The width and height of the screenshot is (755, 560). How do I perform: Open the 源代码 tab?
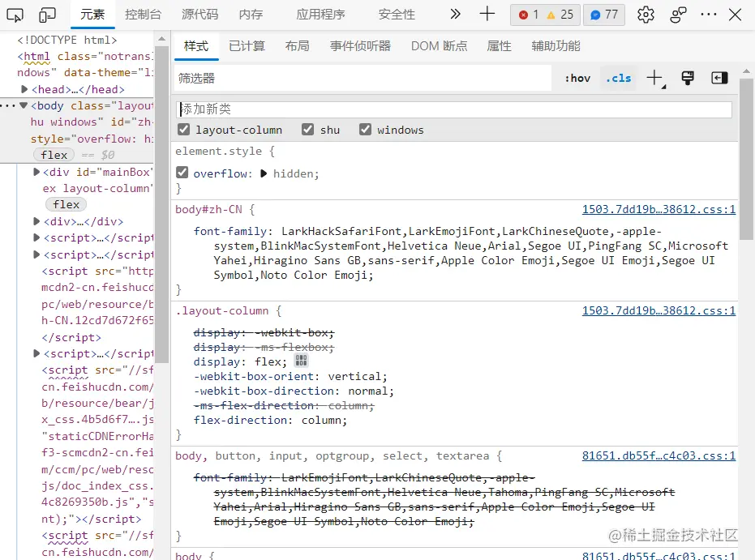click(x=199, y=15)
